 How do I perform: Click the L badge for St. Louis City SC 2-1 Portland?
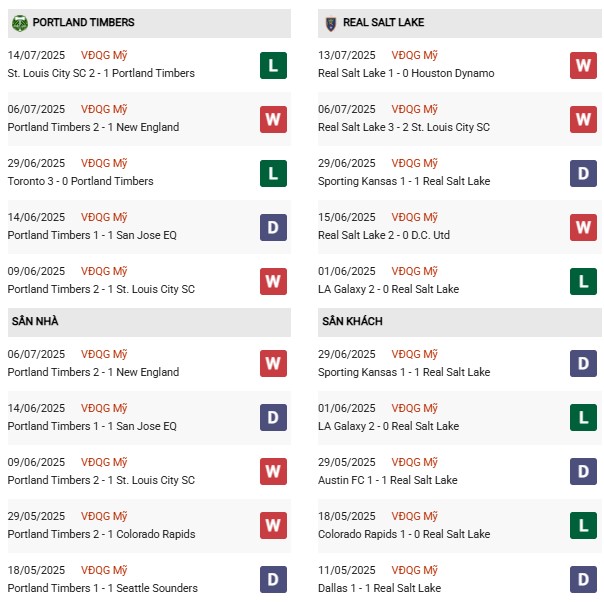click(273, 65)
